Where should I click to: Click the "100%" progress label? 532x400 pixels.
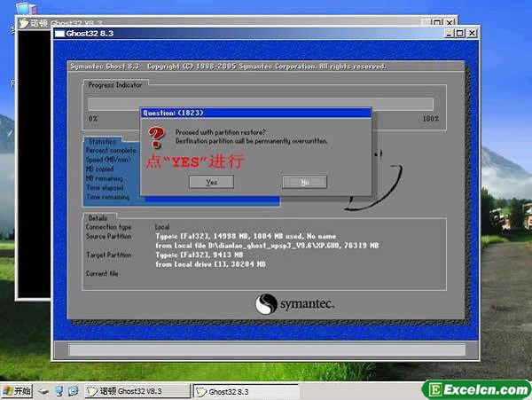[431, 119]
